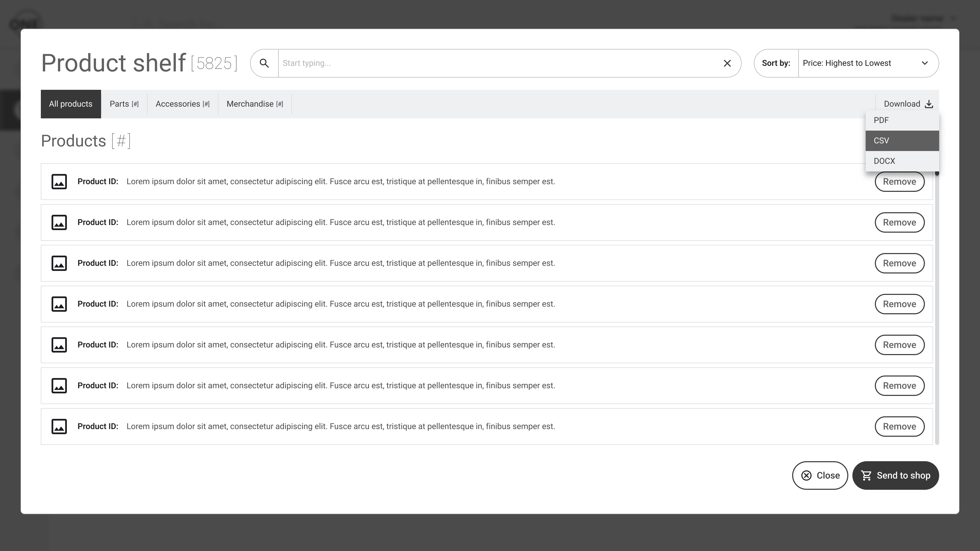This screenshot has width=980, height=551.
Task: Click the Download arrow icon
Action: point(929,104)
